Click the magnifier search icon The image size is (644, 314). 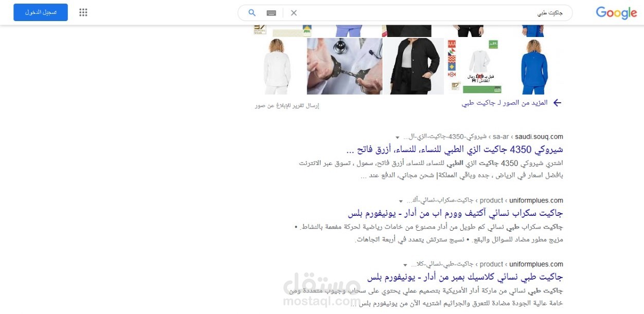(x=252, y=13)
